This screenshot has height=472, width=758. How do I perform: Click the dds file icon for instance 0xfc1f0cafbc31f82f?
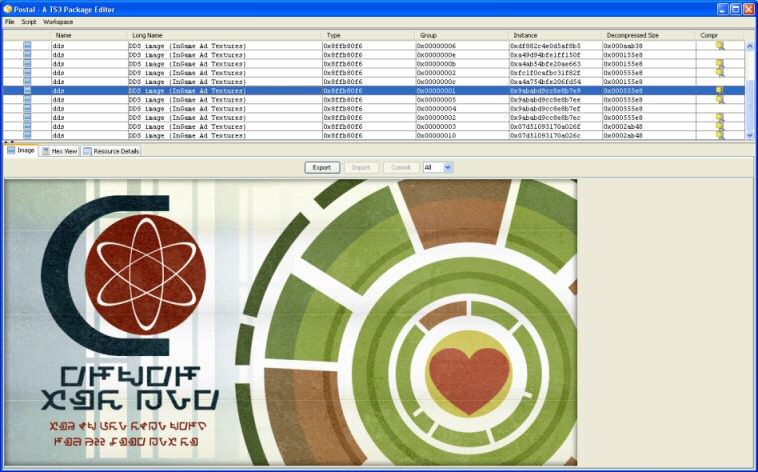click(x=27, y=73)
